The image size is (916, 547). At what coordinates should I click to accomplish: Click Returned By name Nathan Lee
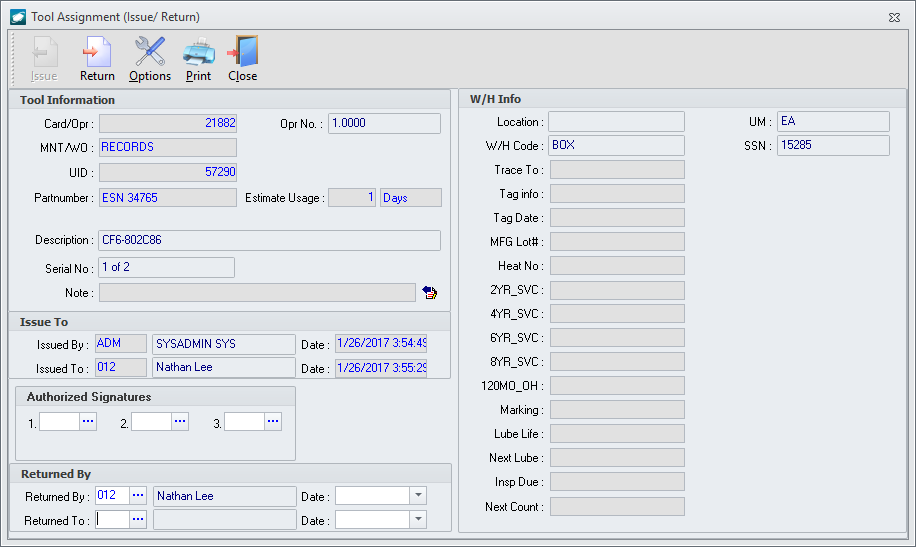click(225, 496)
